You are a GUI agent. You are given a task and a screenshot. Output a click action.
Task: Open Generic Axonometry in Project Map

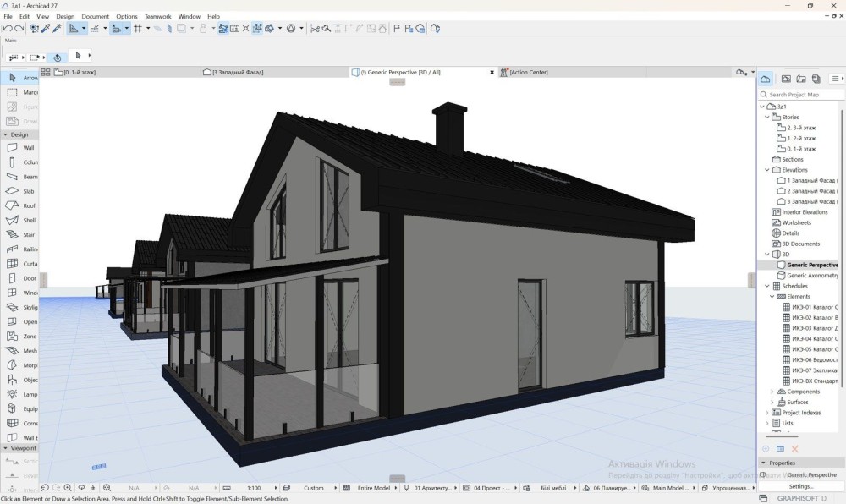[x=810, y=276]
